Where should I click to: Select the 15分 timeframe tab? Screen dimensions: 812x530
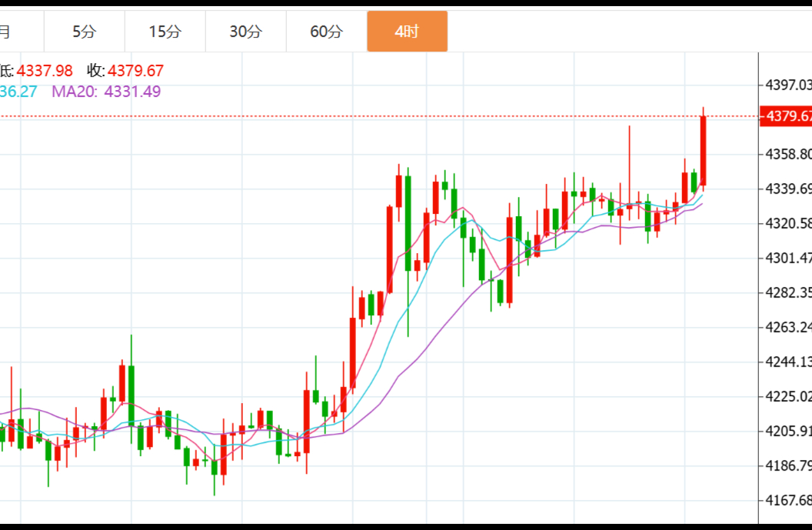tap(165, 32)
